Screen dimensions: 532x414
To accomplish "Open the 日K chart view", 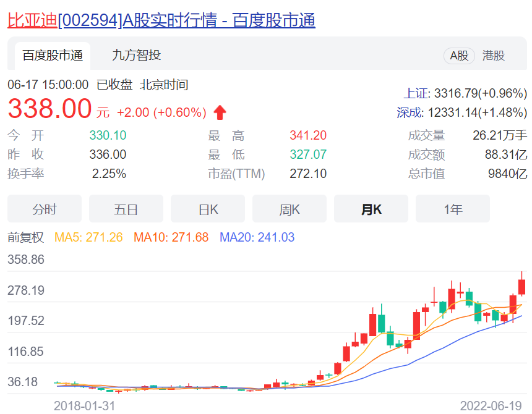I will pos(208,209).
